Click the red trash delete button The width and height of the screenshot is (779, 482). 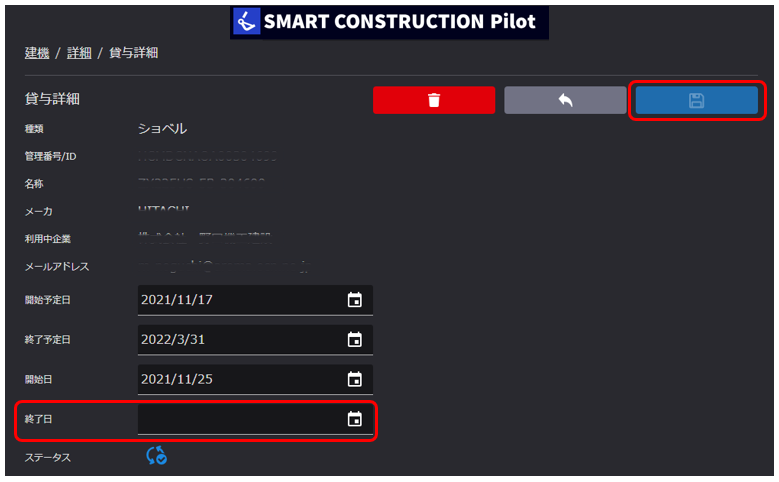tap(434, 100)
